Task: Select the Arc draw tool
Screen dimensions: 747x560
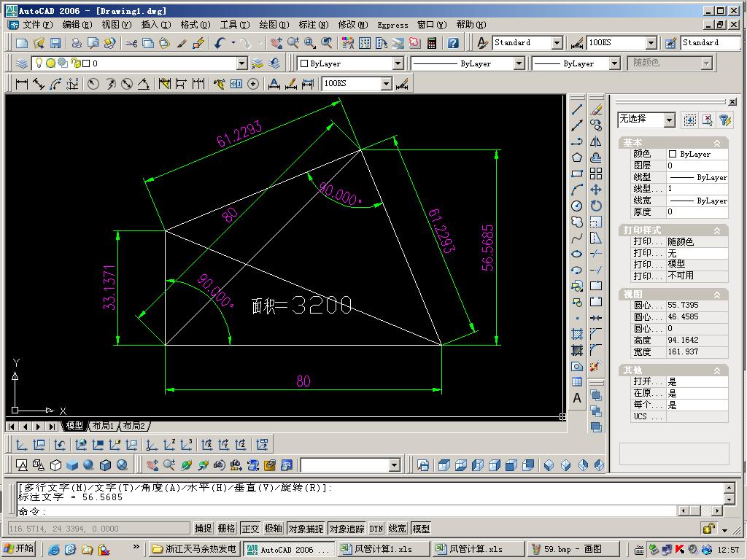Action: click(577, 190)
